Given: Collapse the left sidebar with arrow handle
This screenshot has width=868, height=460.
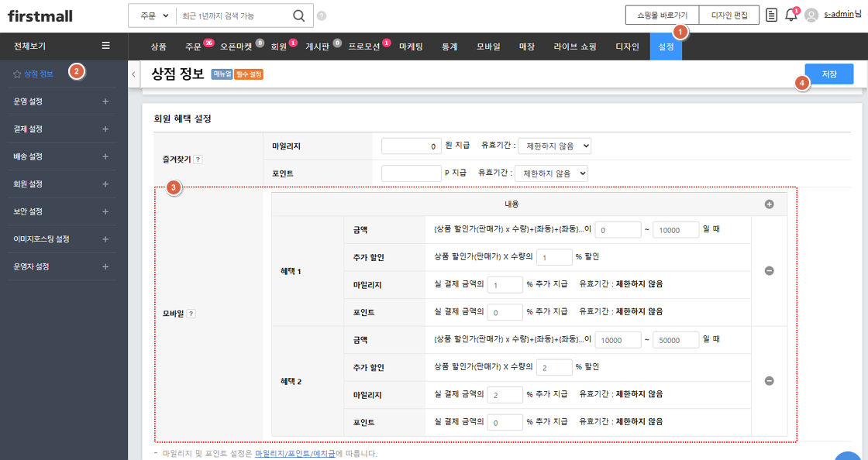Looking at the screenshot, I should (133, 74).
